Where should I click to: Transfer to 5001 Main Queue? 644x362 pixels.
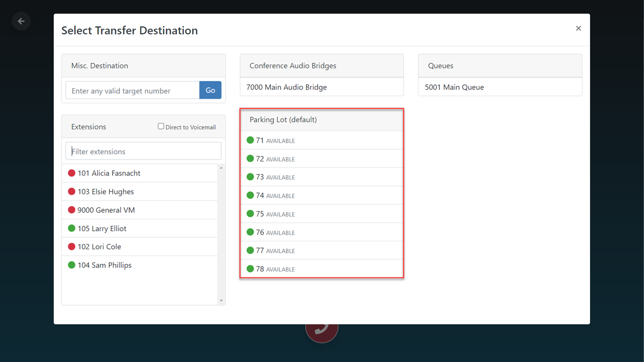pos(454,87)
